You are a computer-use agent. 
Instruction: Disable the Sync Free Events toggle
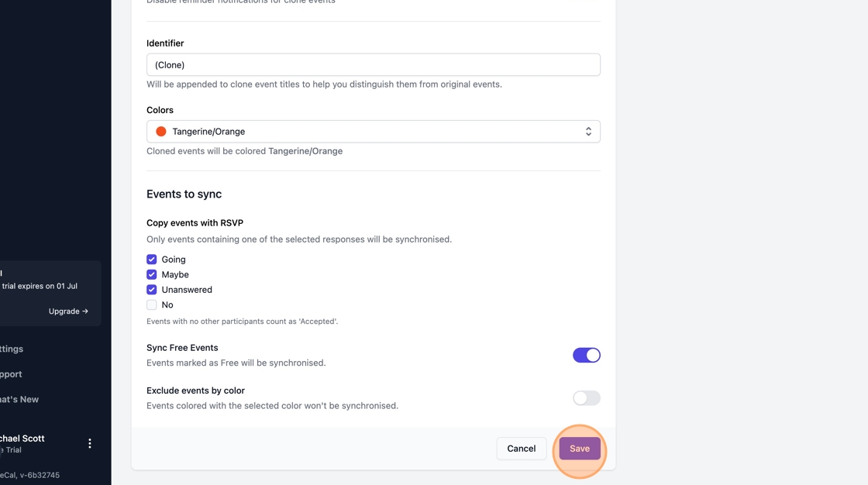[586, 355]
